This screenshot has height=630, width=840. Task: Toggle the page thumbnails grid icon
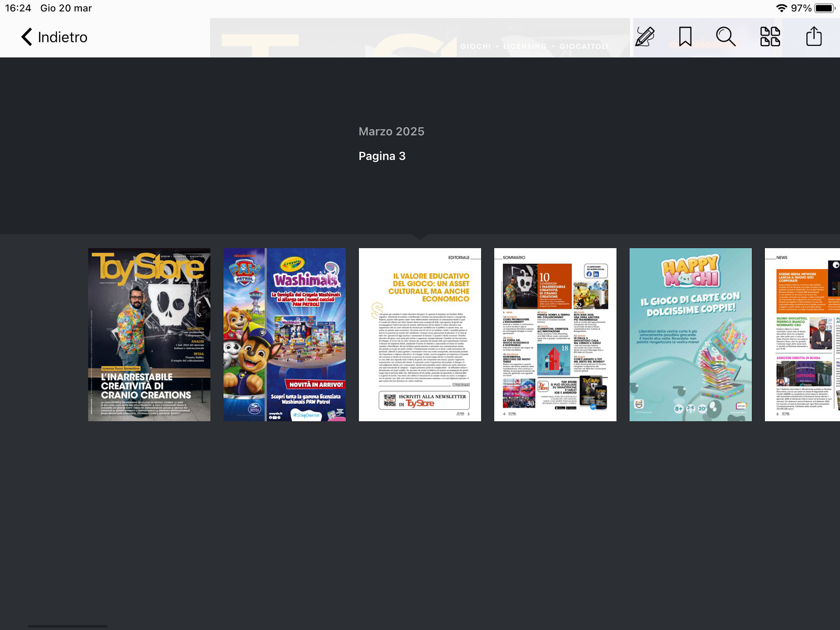pos(770,37)
